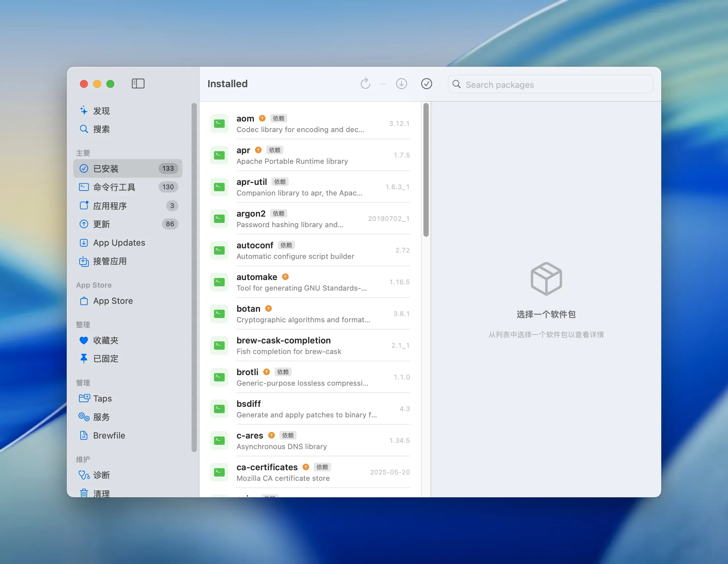
Task: Open the 已固定 pinned packages list
Action: [x=105, y=359]
